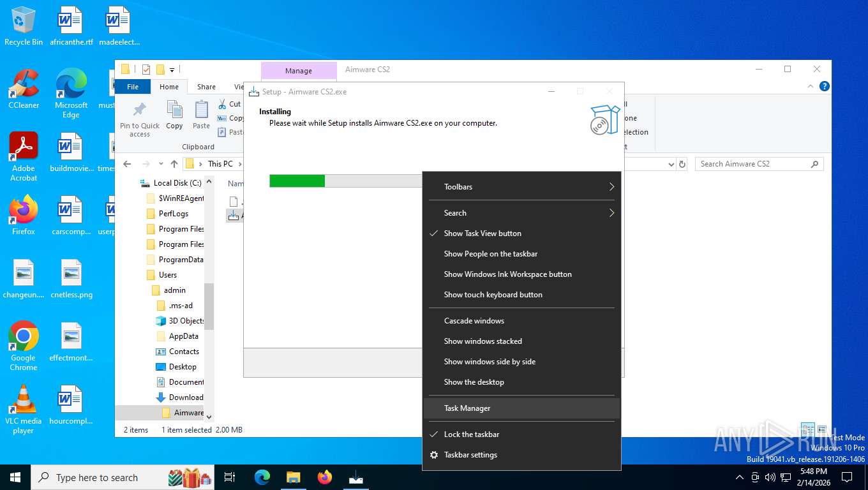Open Quick Access Toolbar customize dropdown
Screen dimensions: 868x490
172,69
